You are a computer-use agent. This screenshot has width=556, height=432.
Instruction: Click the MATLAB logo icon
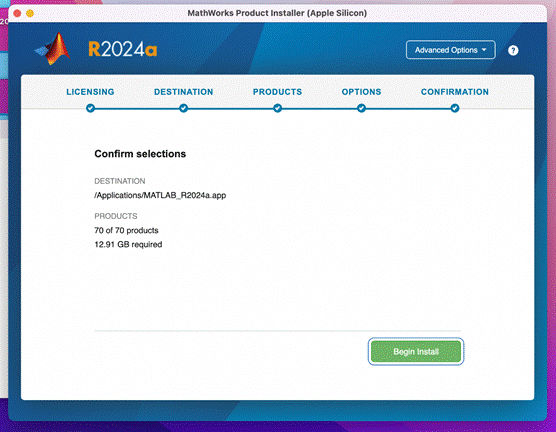coord(53,49)
